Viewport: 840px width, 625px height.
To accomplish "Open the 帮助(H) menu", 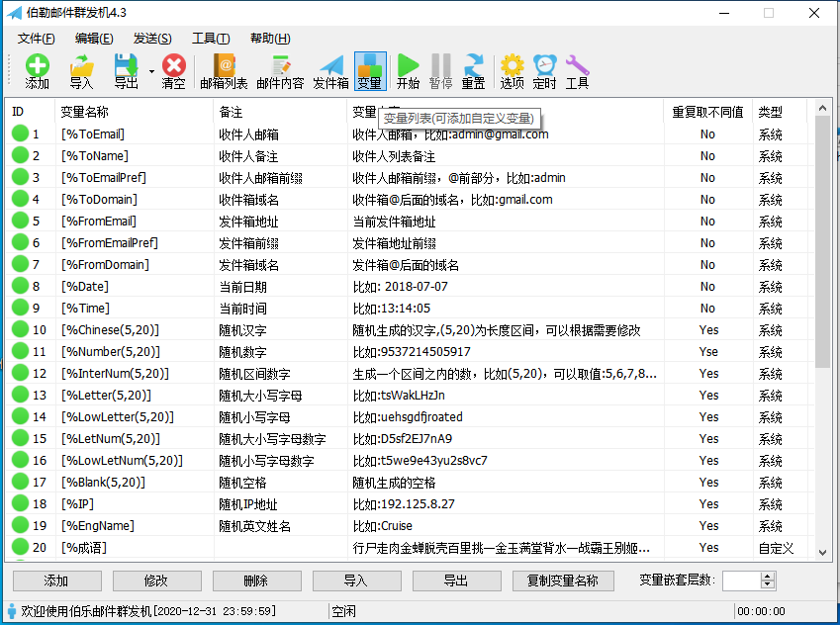I will (270, 39).
